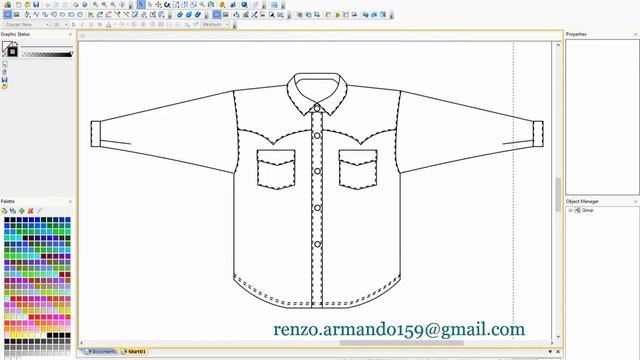Screen dimensions: 640x360
Task: Pick the first black swatch in Palette
Action: [7, 220]
